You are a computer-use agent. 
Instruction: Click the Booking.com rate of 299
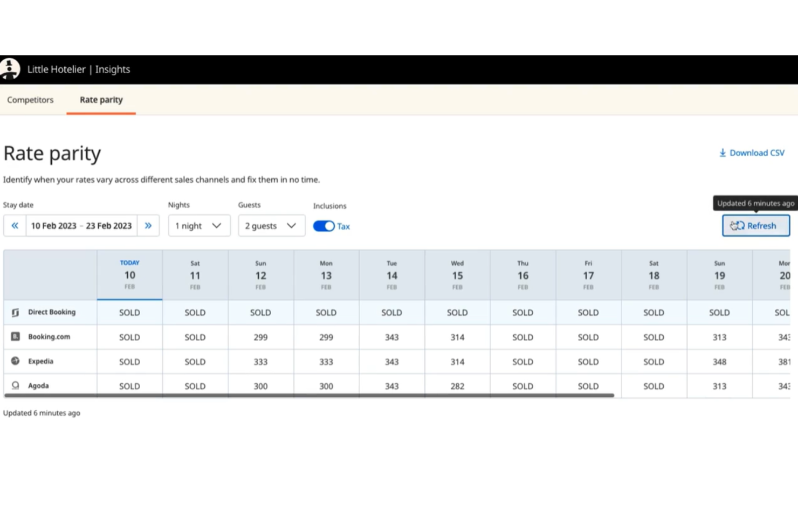click(x=260, y=336)
